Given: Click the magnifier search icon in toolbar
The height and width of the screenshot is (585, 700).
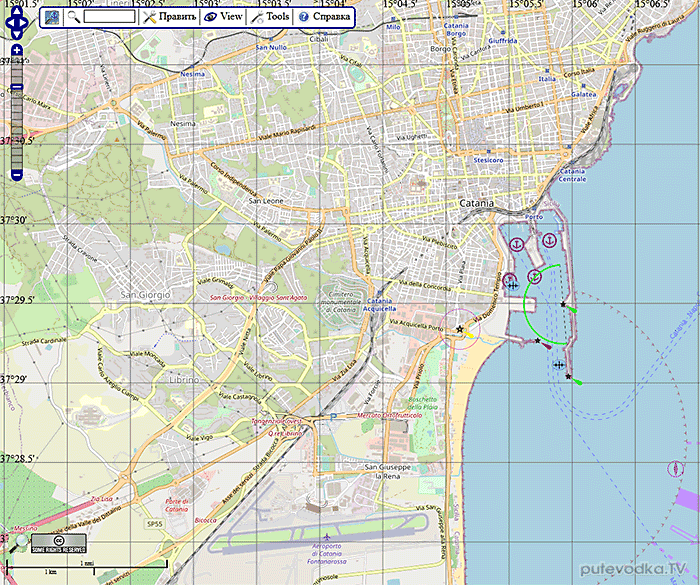Looking at the screenshot, I should (74, 17).
